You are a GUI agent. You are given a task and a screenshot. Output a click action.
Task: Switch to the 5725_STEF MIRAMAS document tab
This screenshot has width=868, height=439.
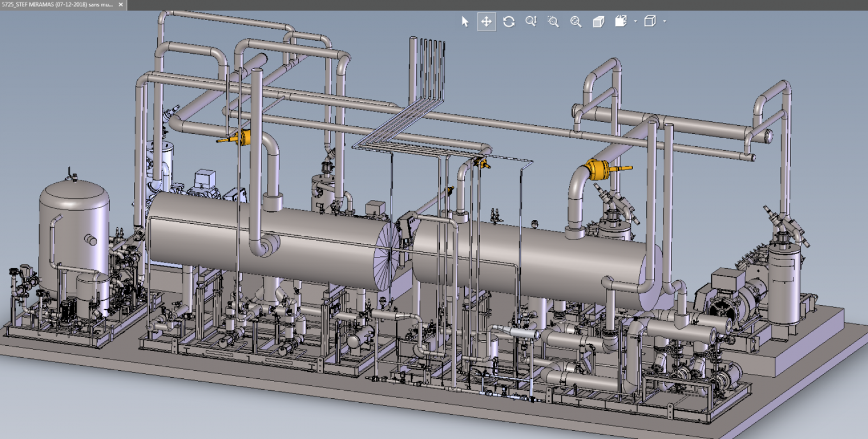57,4
